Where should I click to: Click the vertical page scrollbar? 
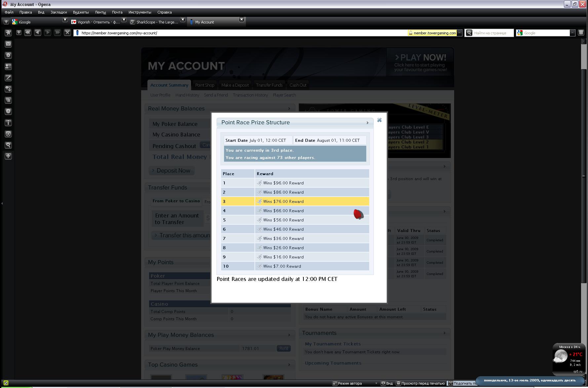pos(584,198)
